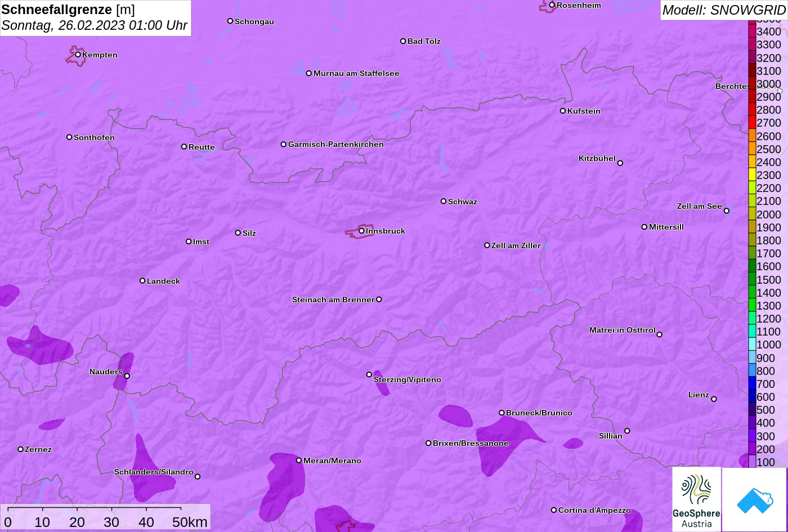Click the 2700 m red legend swatch
Viewport: 788px width, 532px height.
pos(752,123)
